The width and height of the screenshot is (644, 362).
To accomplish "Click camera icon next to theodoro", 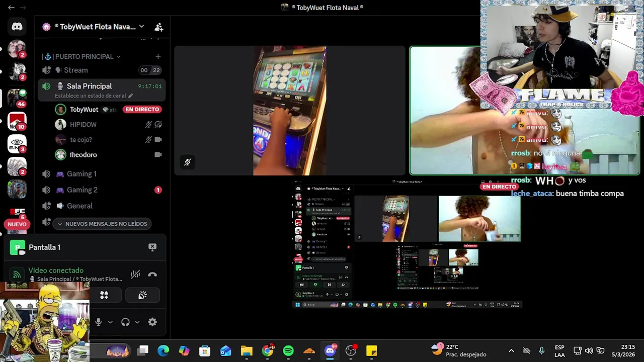I will [158, 155].
